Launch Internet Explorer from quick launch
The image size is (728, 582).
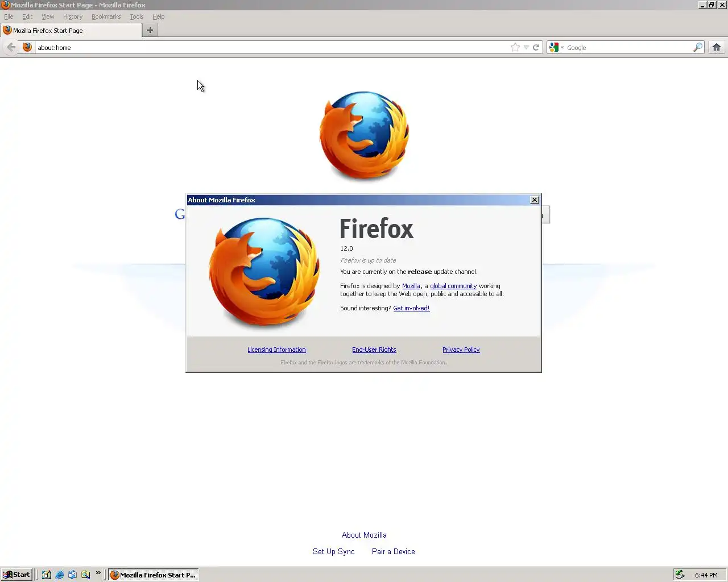tap(60, 575)
